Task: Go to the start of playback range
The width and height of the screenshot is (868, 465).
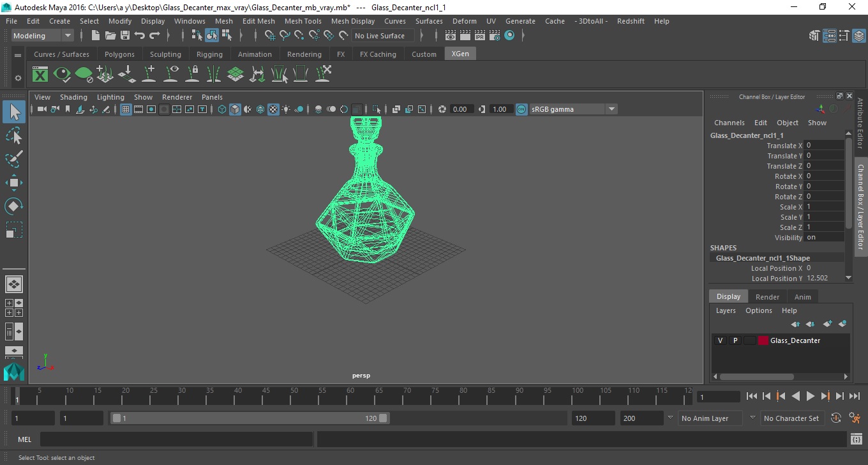Action: tap(752, 397)
